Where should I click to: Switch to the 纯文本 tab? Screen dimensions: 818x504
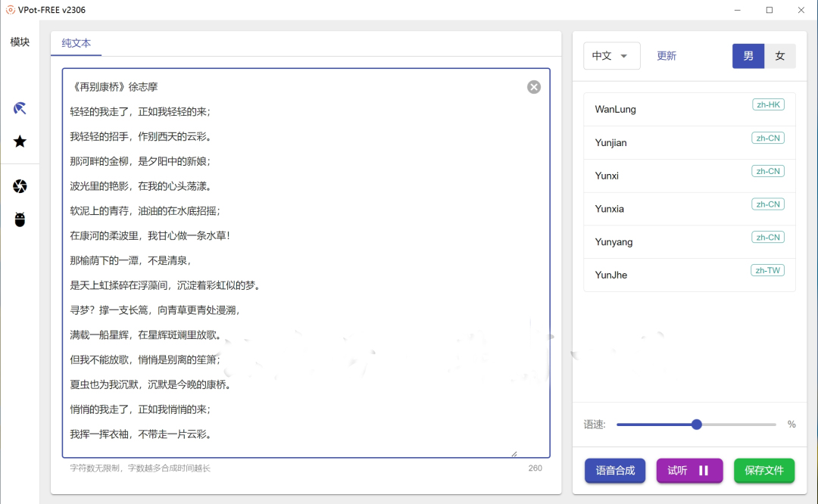click(76, 43)
